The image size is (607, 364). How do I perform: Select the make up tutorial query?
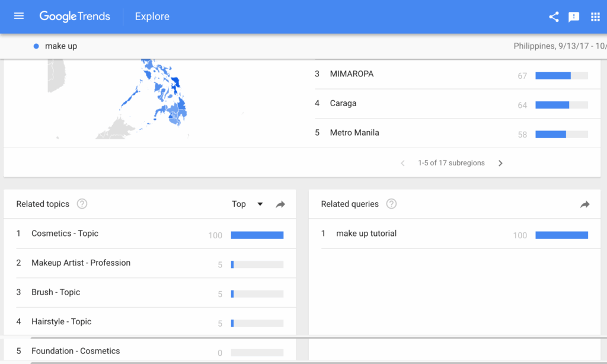[366, 234]
